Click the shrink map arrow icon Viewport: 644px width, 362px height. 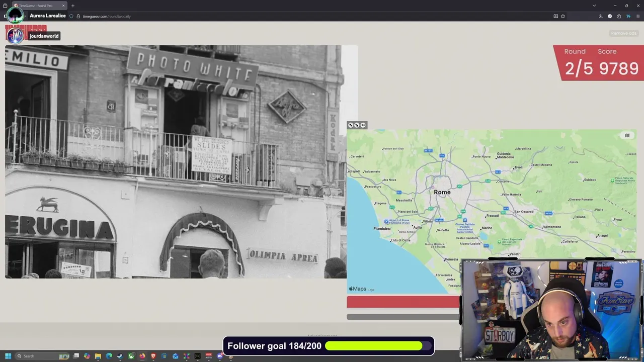(357, 125)
